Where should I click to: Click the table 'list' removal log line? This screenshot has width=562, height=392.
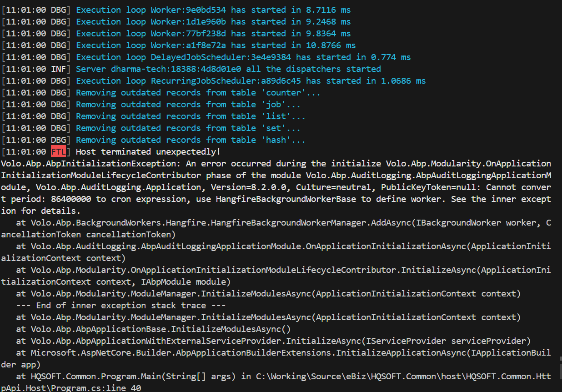point(191,116)
